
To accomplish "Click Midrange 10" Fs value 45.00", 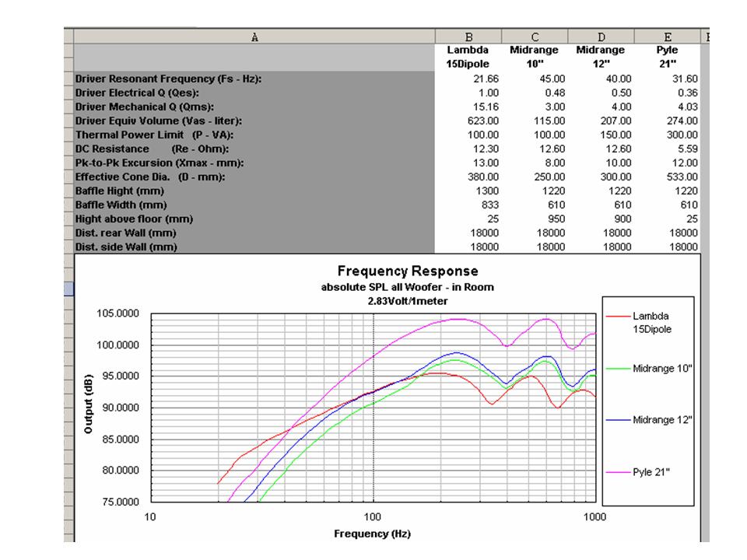I will 552,79.
